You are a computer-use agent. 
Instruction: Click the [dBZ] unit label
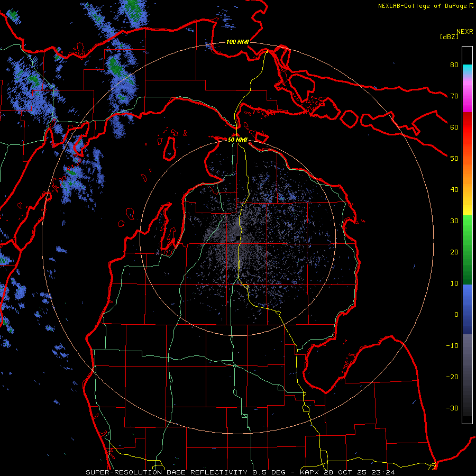click(x=449, y=36)
